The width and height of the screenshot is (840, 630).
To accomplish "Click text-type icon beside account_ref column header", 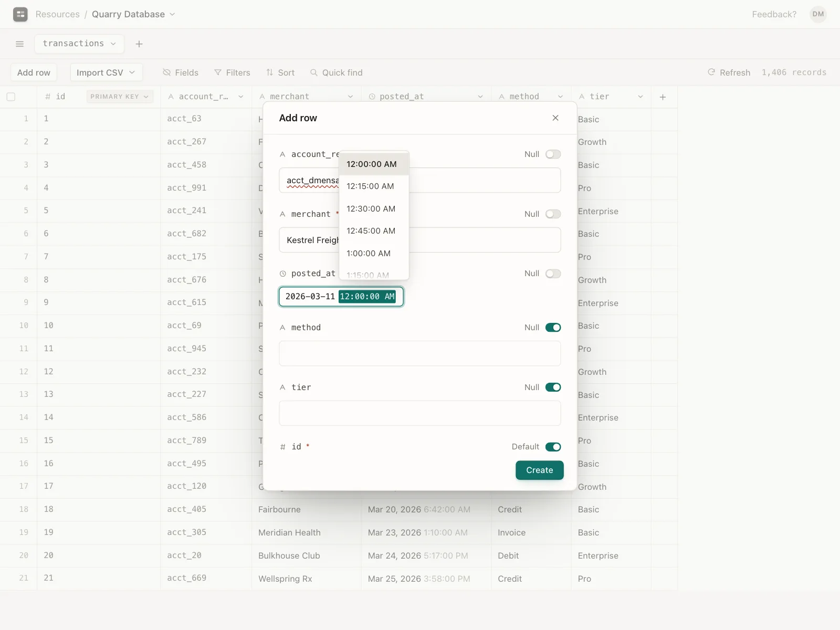I will click(171, 97).
